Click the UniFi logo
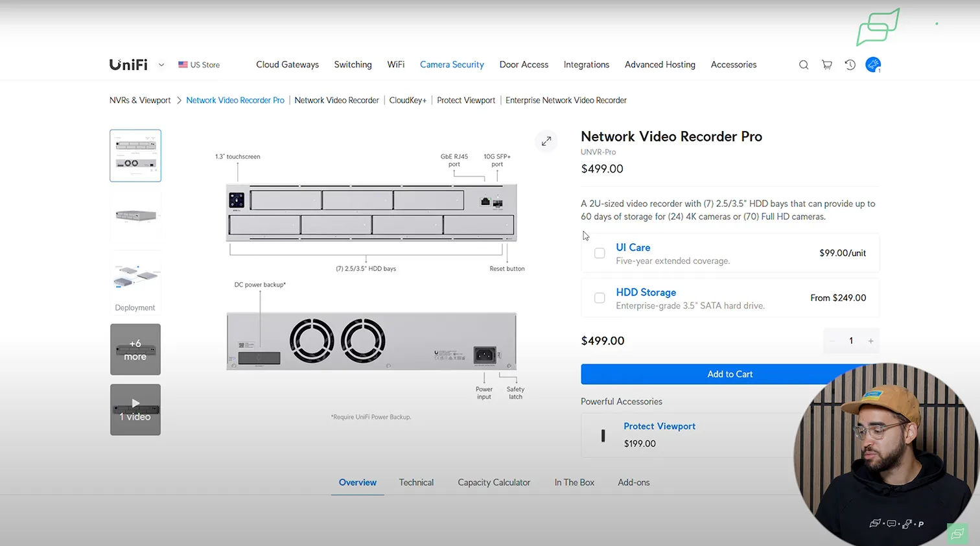Image resolution: width=980 pixels, height=546 pixels. coord(128,65)
